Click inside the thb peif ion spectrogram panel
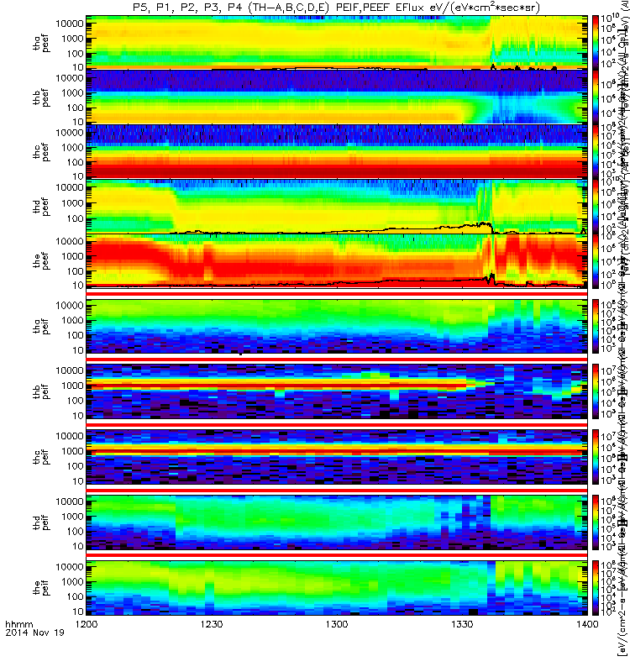The height and width of the screenshot is (672, 630). [x=337, y=391]
